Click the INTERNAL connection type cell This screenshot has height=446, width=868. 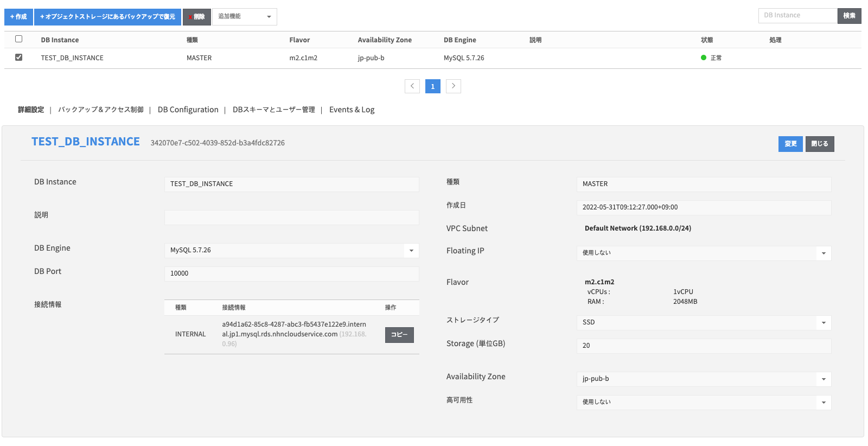pyautogui.click(x=190, y=334)
